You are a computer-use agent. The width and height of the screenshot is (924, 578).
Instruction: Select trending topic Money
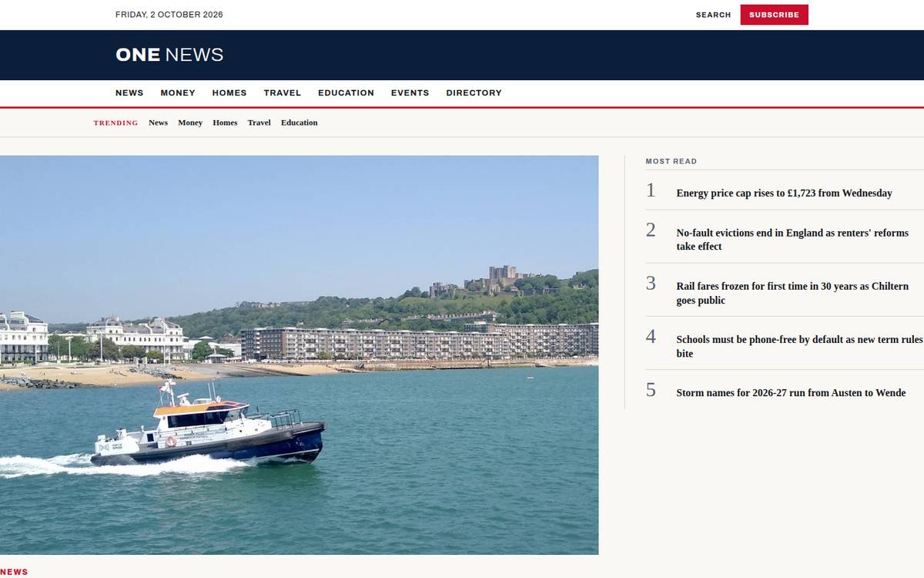click(190, 123)
